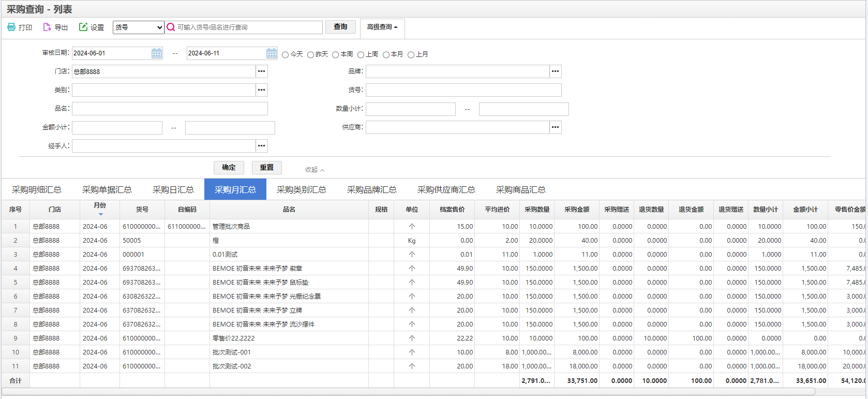
Task: Select row with 管理批次商品
Action: tap(433, 227)
